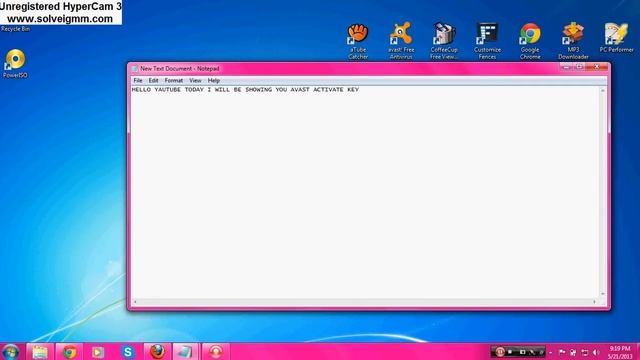Image resolution: width=640 pixels, height=360 pixels.
Task: Open the Format menu in Notepad
Action: [173, 80]
